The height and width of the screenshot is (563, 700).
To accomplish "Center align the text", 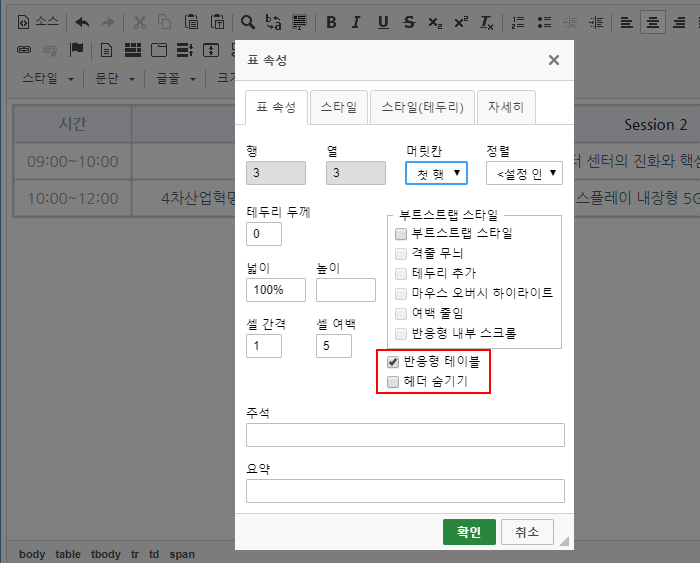I will pyautogui.click(x=653, y=22).
